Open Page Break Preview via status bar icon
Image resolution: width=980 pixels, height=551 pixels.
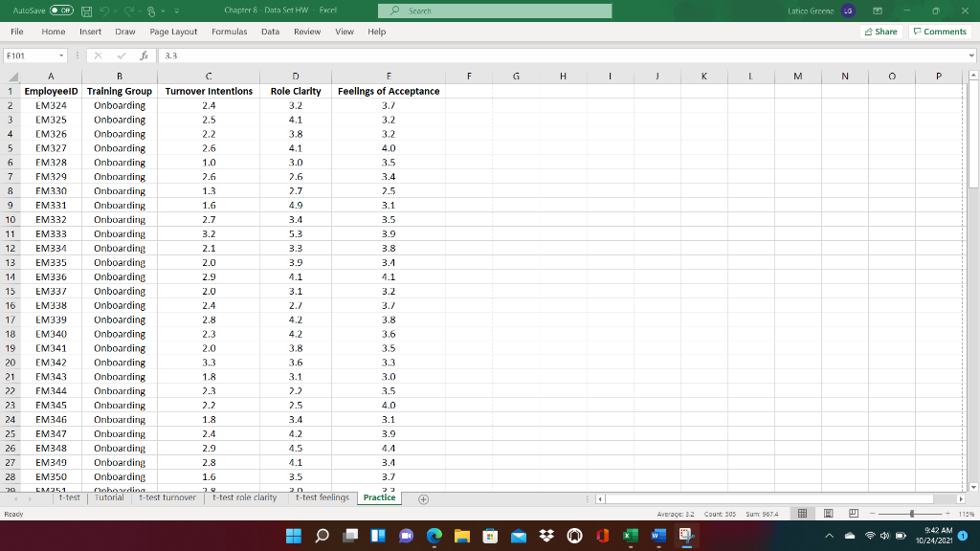tap(854, 513)
